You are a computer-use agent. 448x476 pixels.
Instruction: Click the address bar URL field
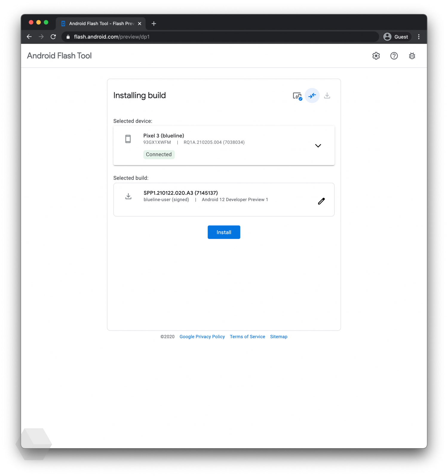pyautogui.click(x=220, y=37)
